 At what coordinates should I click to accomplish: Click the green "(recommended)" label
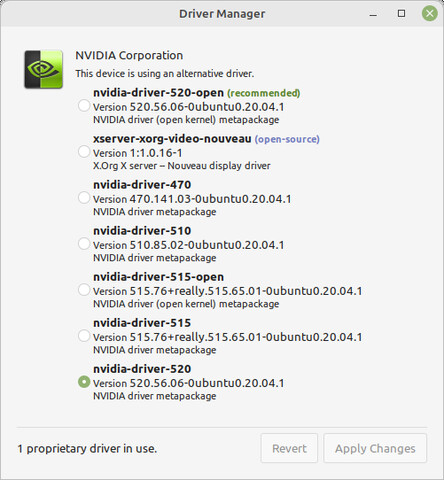point(264,93)
